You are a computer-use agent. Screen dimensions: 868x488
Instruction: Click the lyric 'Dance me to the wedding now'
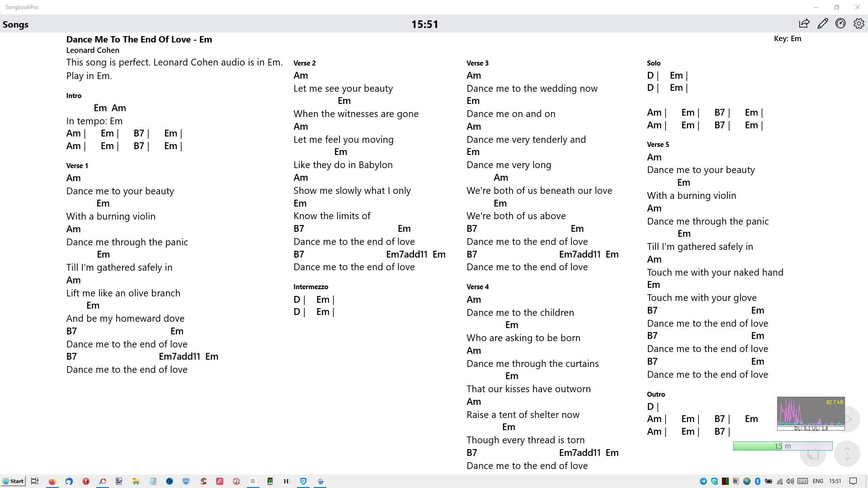click(532, 89)
